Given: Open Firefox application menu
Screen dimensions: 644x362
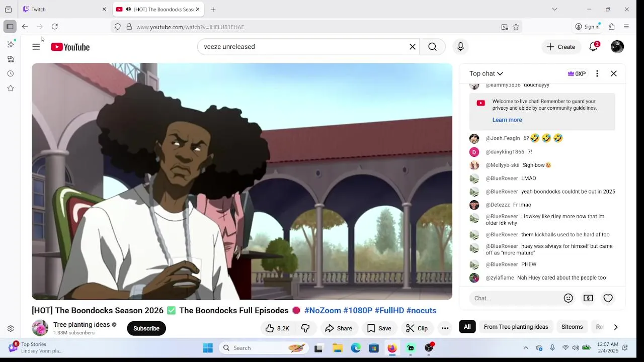Looking at the screenshot, I should click(626, 27).
